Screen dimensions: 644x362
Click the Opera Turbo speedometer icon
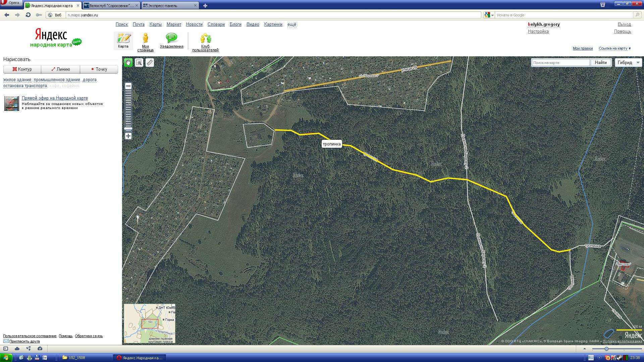coord(40,349)
